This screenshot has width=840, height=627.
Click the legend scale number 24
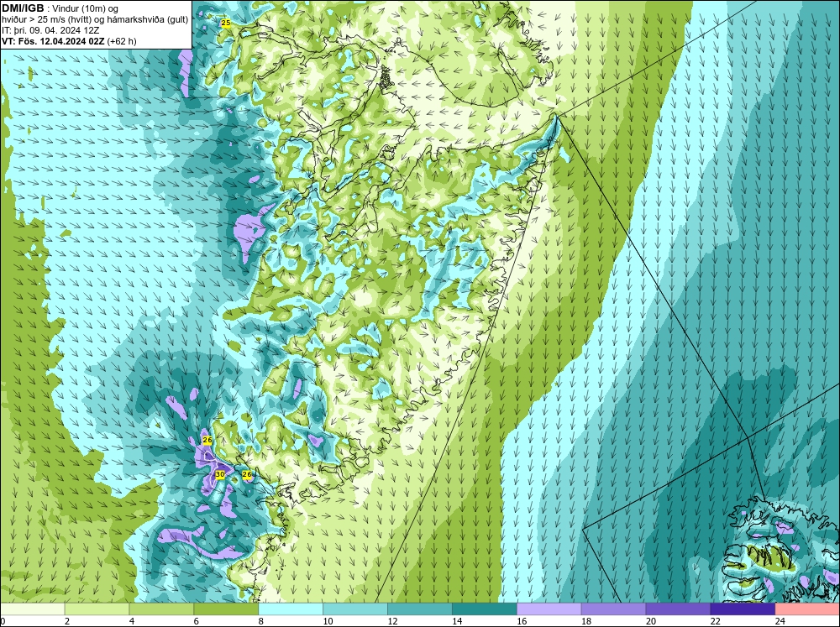coord(780,621)
